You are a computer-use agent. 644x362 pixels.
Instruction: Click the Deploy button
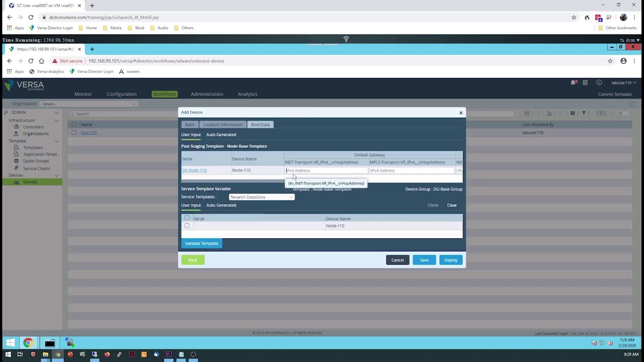point(451,260)
